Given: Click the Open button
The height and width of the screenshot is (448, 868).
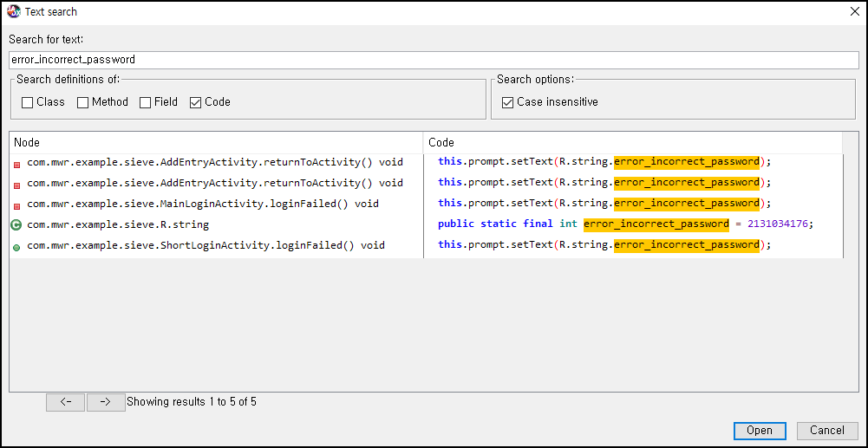Looking at the screenshot, I should [x=760, y=431].
